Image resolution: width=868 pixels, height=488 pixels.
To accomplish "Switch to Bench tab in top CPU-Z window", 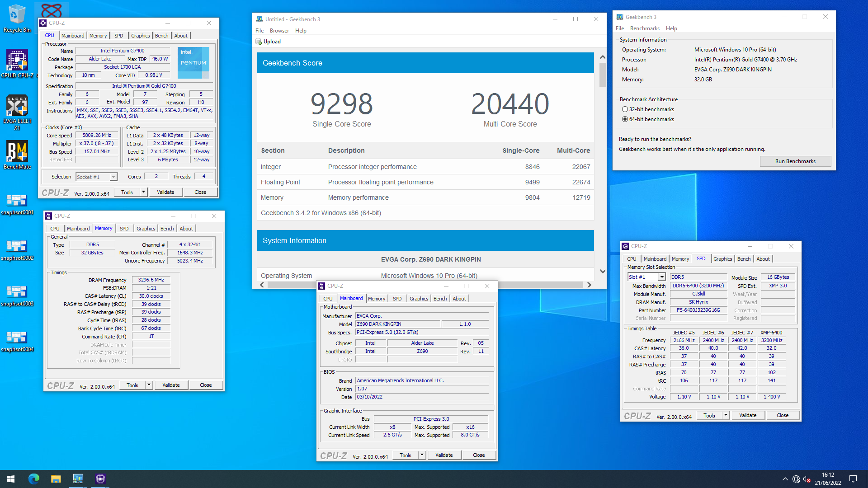I will click(161, 36).
